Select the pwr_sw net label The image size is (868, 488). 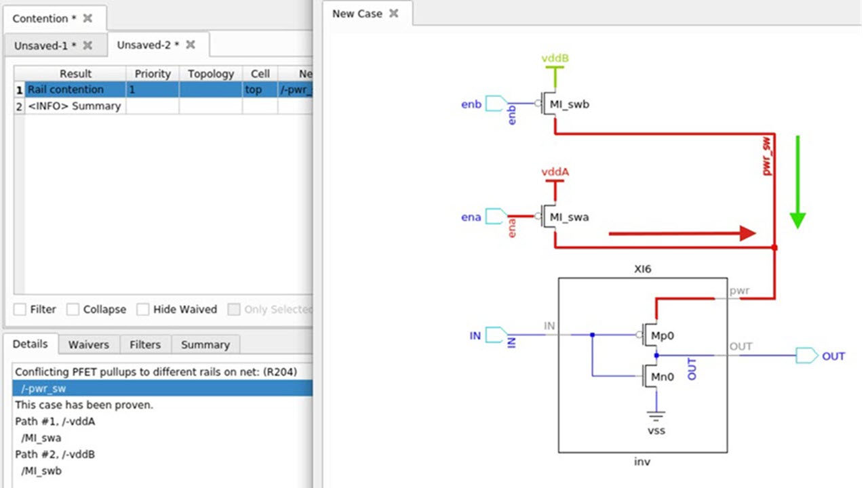[768, 157]
